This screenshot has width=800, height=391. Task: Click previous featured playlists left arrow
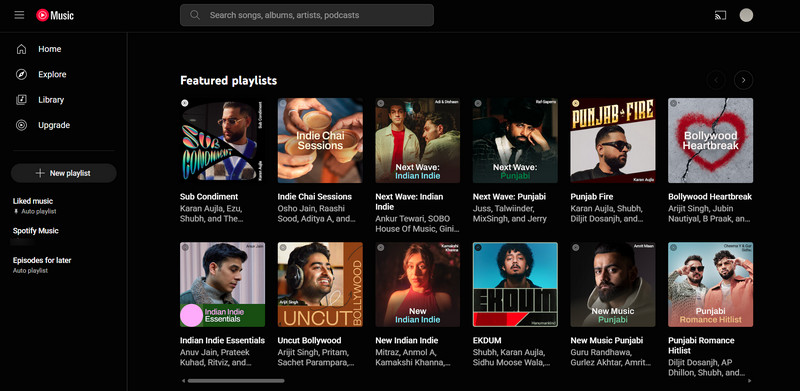pyautogui.click(x=716, y=80)
